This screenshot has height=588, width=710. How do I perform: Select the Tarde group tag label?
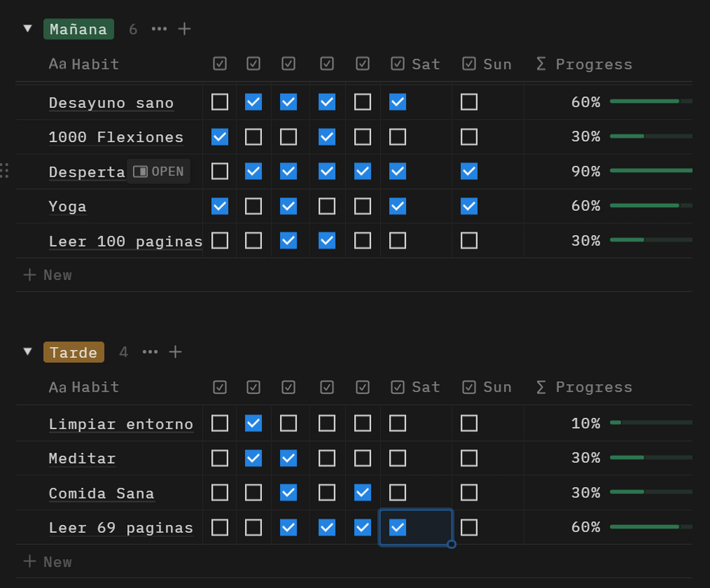73,352
